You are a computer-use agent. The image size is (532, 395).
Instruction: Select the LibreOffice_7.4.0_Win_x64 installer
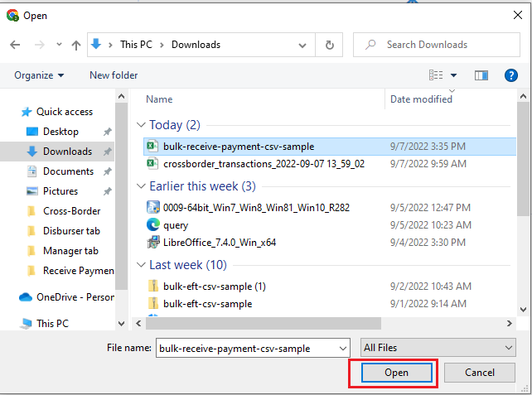(219, 243)
